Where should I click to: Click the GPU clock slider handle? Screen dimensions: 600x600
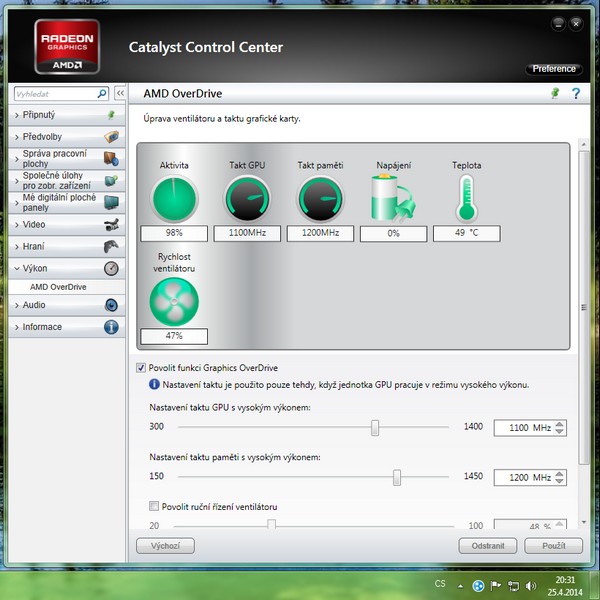point(375,428)
